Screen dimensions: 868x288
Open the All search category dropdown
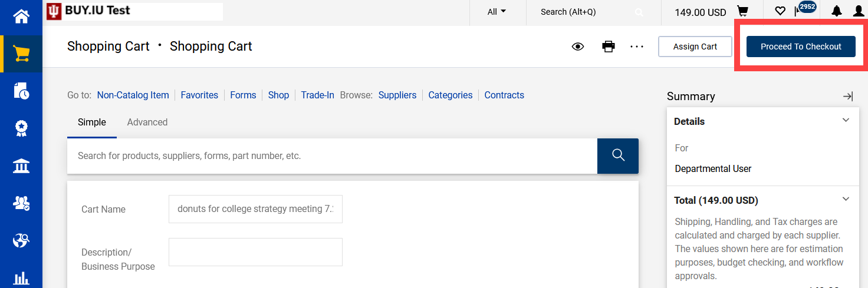point(497,12)
